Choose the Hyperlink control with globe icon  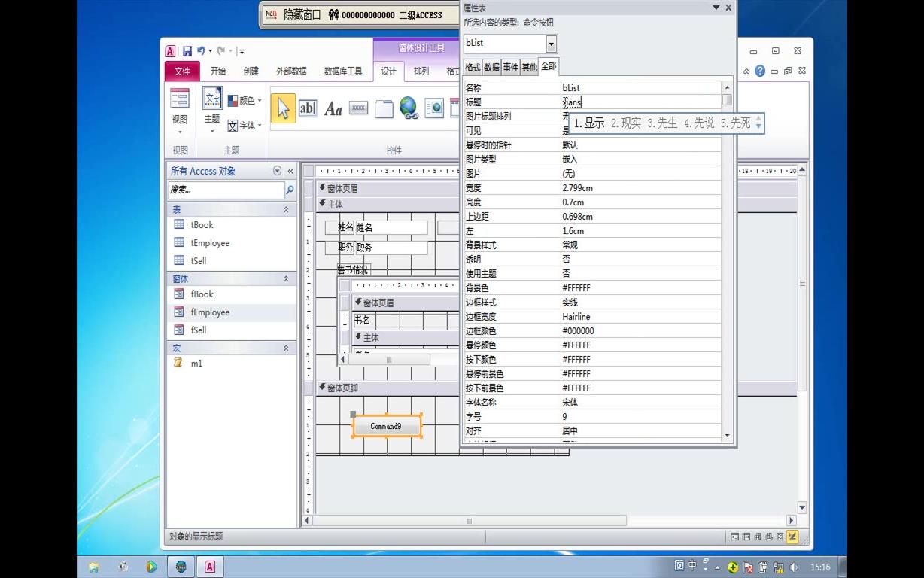(409, 108)
